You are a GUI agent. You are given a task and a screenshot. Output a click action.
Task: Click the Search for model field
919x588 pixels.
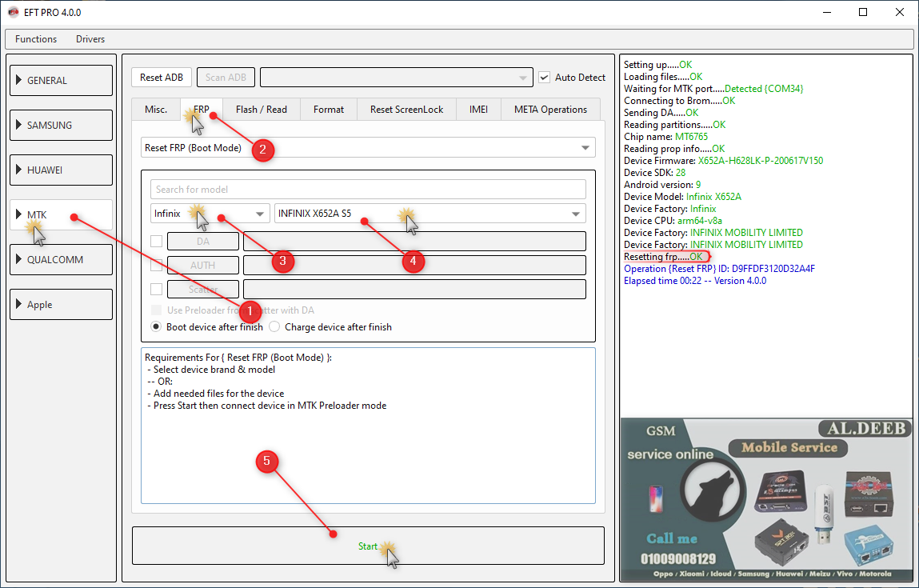coord(368,190)
